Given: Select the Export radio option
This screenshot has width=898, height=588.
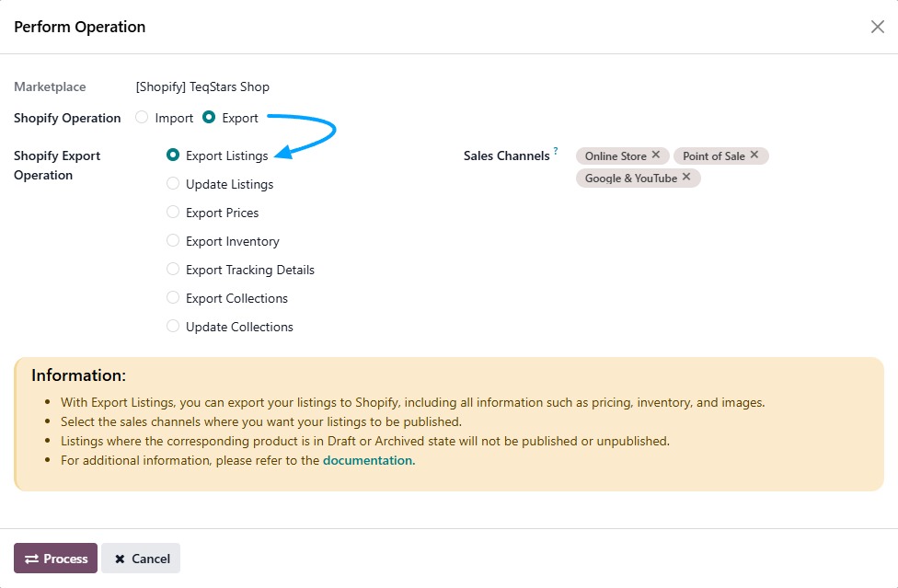Looking at the screenshot, I should pyautogui.click(x=209, y=118).
